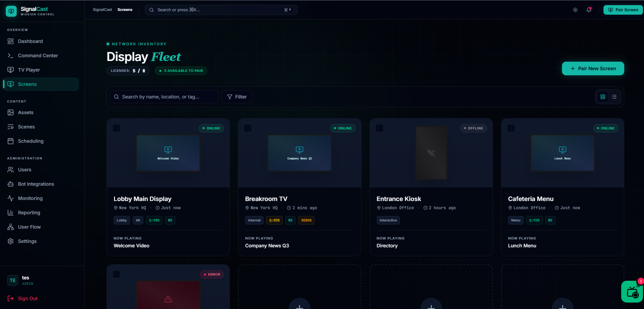
Task: Open the floating TV assistant widget
Action: [632, 292]
